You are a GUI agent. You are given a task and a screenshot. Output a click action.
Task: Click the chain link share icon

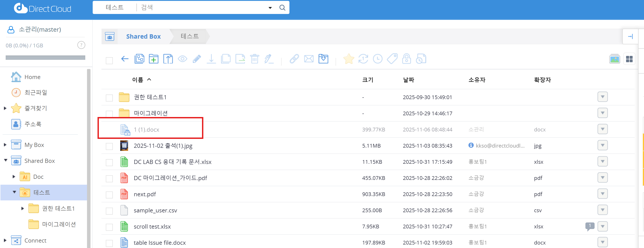point(294,59)
